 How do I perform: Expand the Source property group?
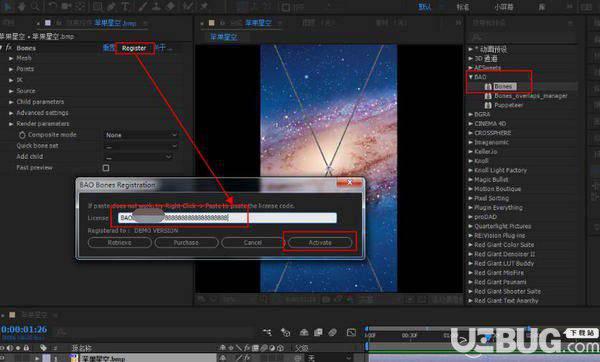[11, 91]
